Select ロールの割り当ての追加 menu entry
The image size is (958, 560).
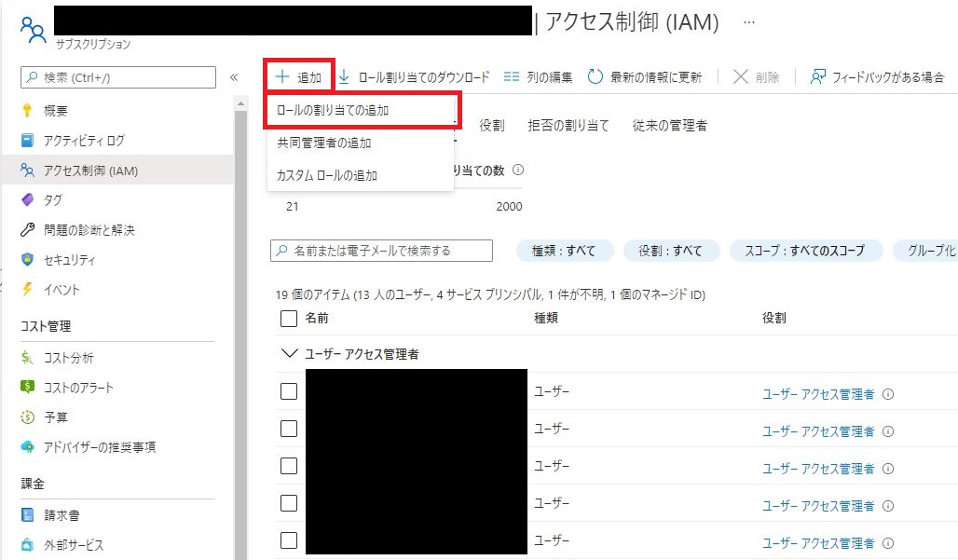pos(361,111)
